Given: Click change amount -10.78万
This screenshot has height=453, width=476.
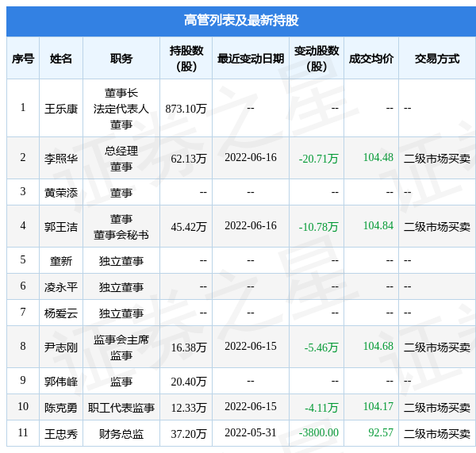Looking at the screenshot, I should coord(318,227).
